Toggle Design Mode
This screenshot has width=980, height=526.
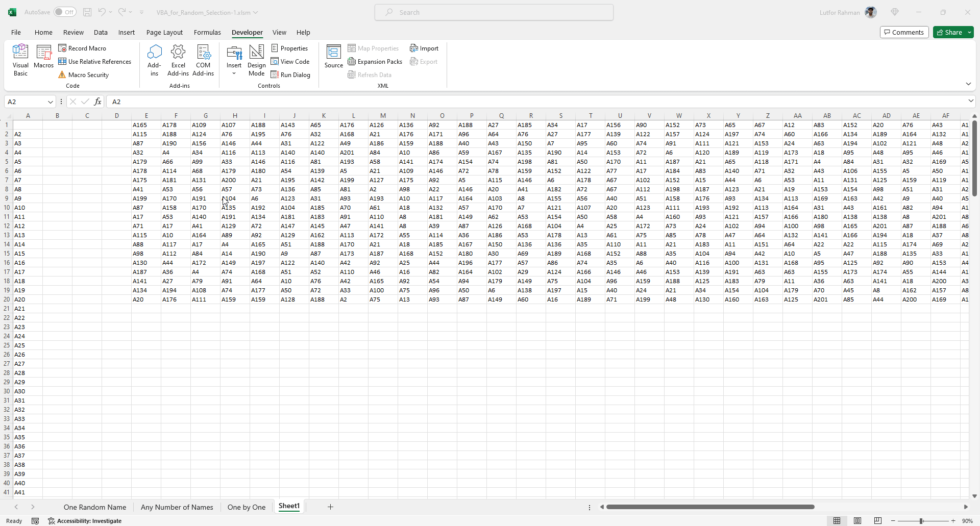256,60
